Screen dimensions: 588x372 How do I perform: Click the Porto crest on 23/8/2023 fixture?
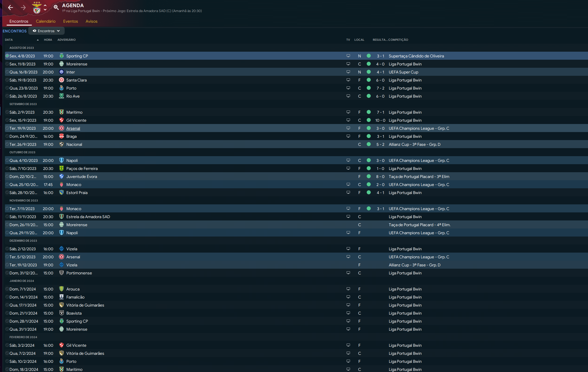(x=62, y=88)
